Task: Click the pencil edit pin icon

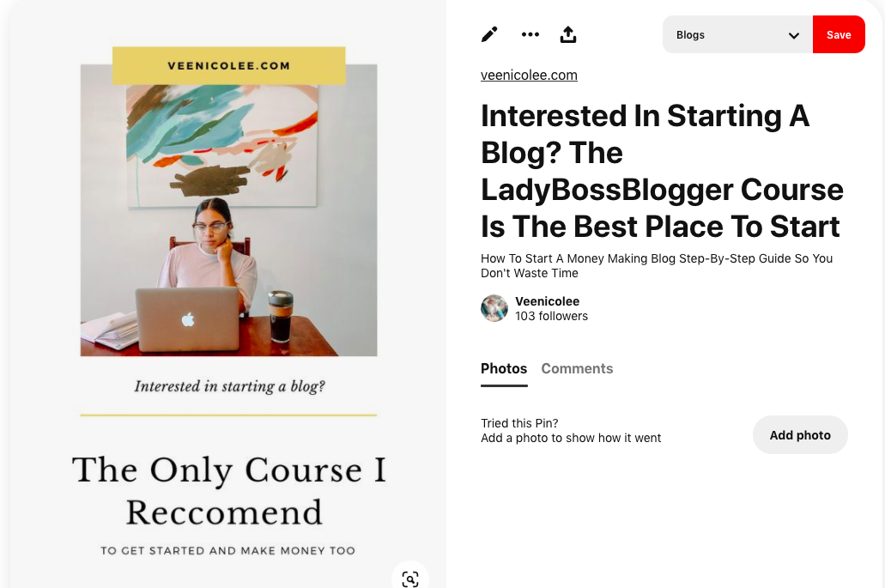Action: pos(489,34)
